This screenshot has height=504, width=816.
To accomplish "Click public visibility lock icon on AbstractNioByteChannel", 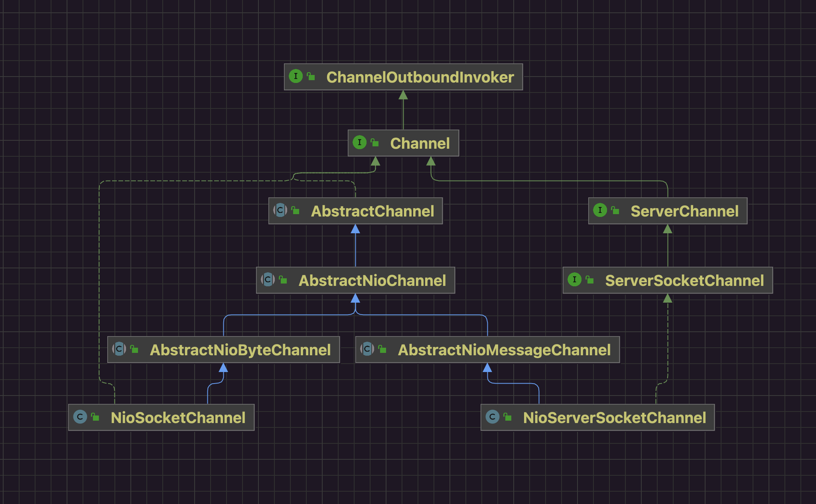I will click(x=134, y=349).
